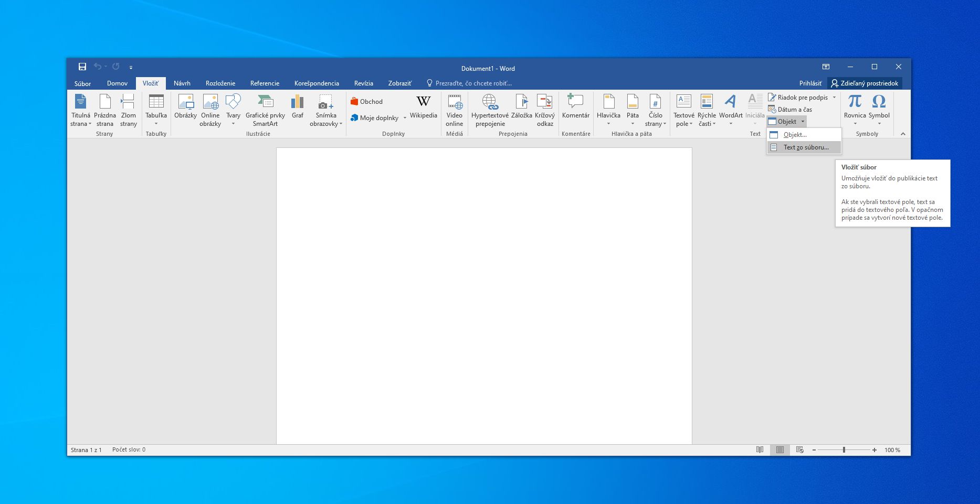
Task: Open Rýchle časti quick parts
Action: coord(707,111)
